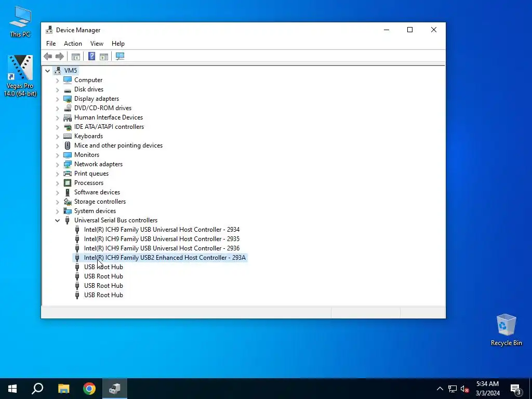Click the Keyboards category icon

pyautogui.click(x=68, y=136)
